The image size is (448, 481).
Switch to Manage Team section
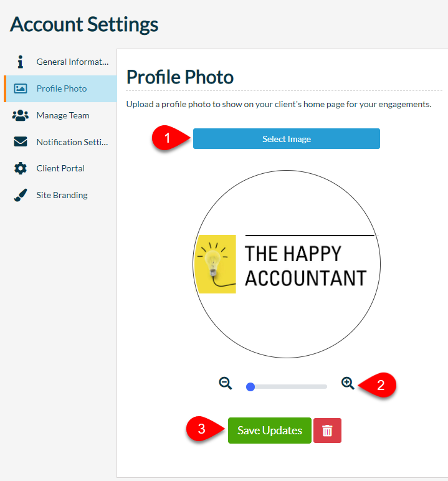click(61, 115)
